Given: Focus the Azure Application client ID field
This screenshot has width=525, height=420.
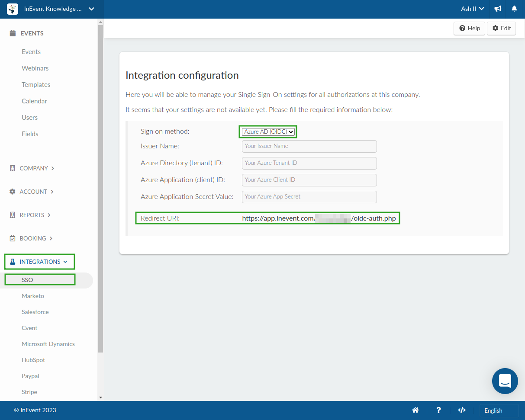Looking at the screenshot, I should point(309,180).
